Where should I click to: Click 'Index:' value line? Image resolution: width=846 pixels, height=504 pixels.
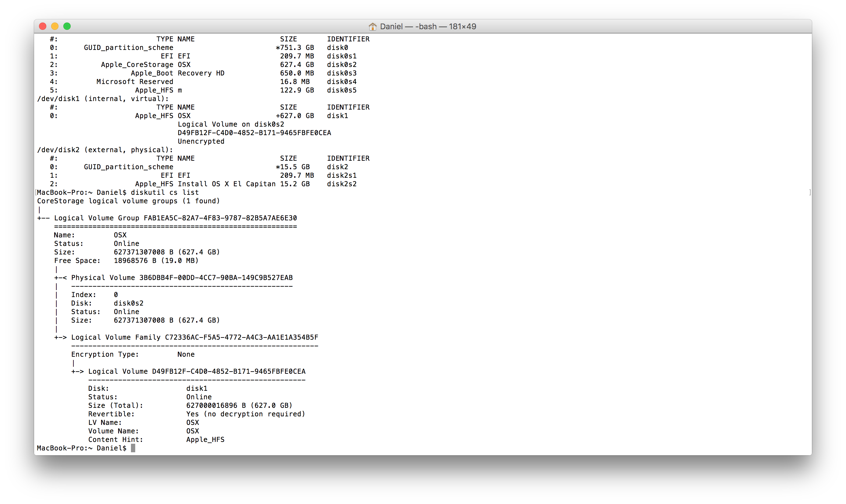(94, 294)
